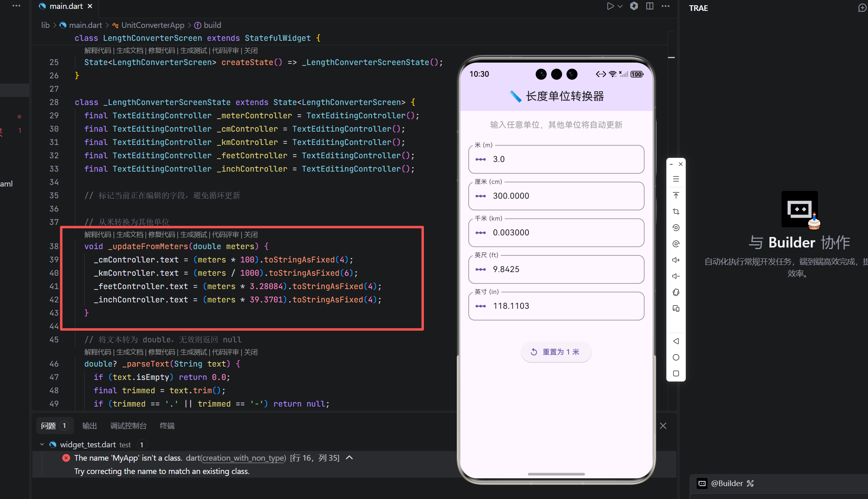Open the run options dropdown arrow
868x499 pixels.
coord(620,6)
